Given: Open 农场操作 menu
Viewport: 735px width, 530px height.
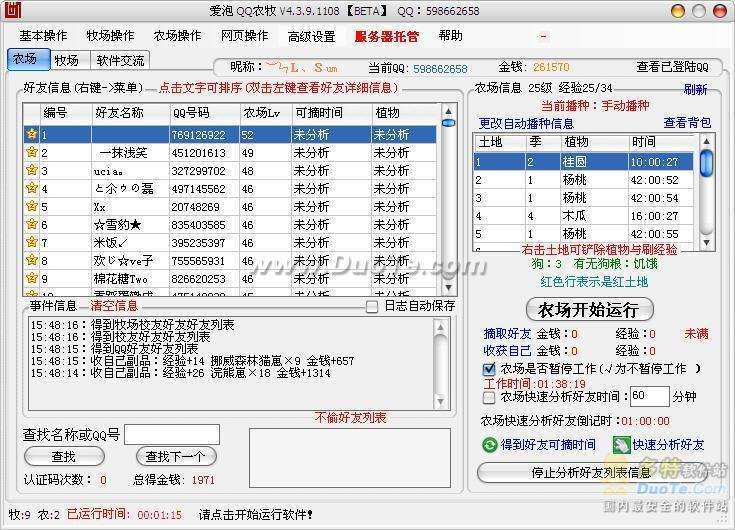Looking at the screenshot, I should point(177,36).
